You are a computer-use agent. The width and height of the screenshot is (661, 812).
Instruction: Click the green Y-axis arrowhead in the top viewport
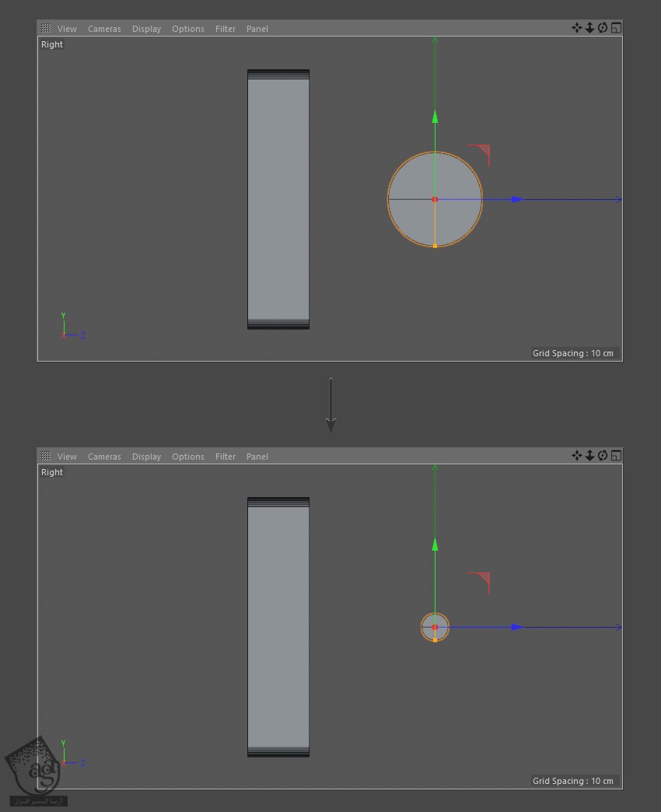[435, 117]
